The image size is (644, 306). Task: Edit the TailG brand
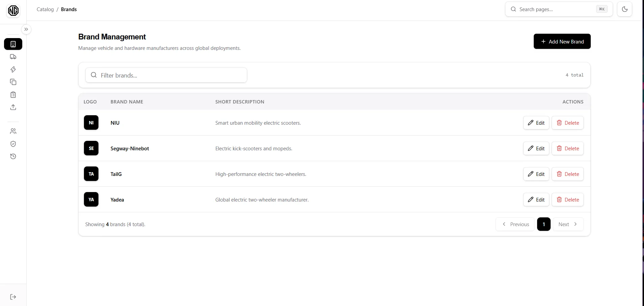tap(536, 174)
